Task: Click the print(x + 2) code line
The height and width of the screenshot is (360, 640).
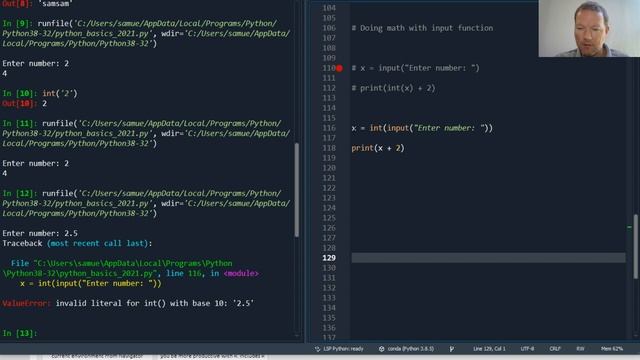Action: 378,148
